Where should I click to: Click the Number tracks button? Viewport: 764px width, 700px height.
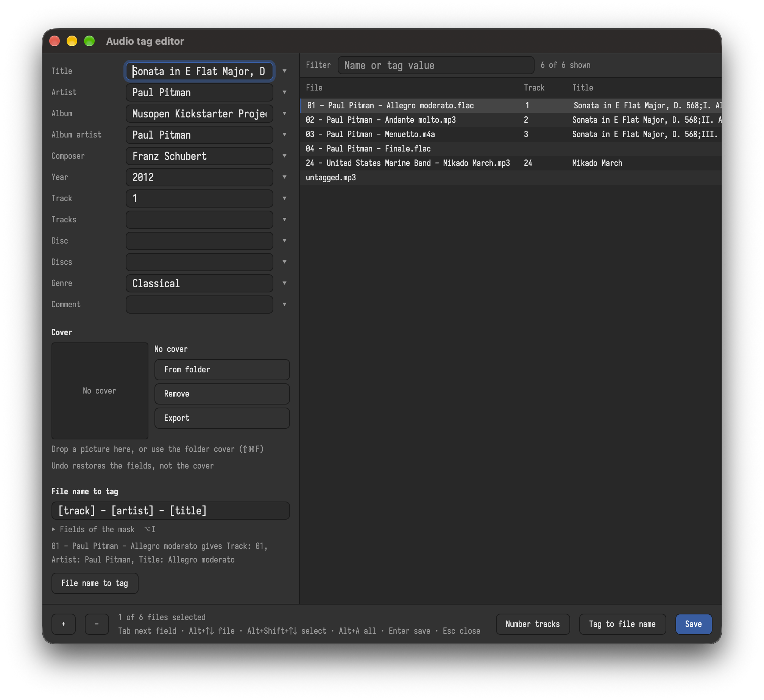533,624
